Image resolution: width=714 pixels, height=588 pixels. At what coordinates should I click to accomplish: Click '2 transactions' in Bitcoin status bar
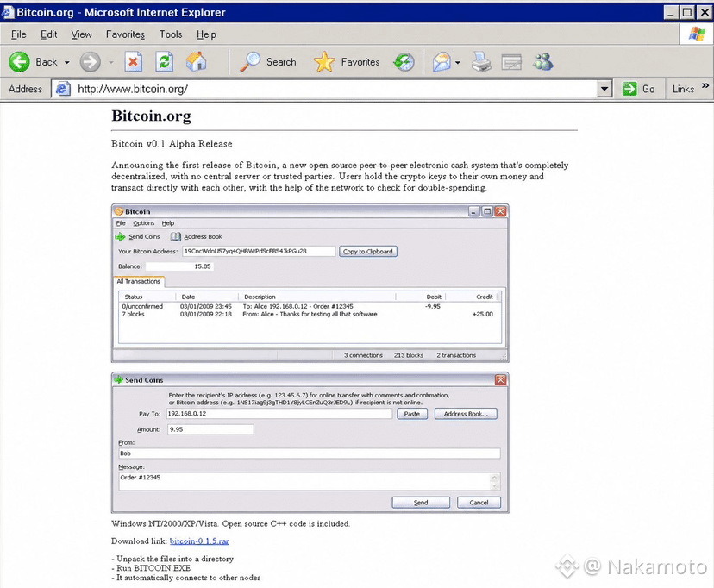[x=456, y=355]
